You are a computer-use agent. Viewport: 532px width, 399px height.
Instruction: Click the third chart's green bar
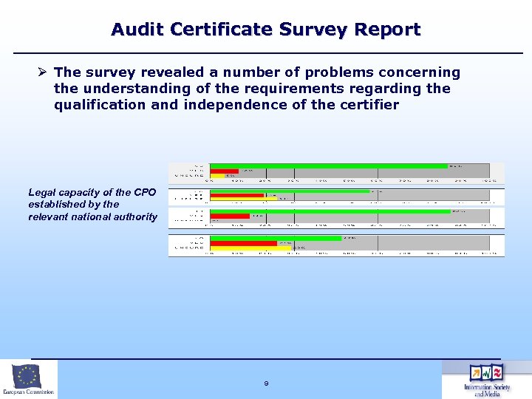[330, 211]
